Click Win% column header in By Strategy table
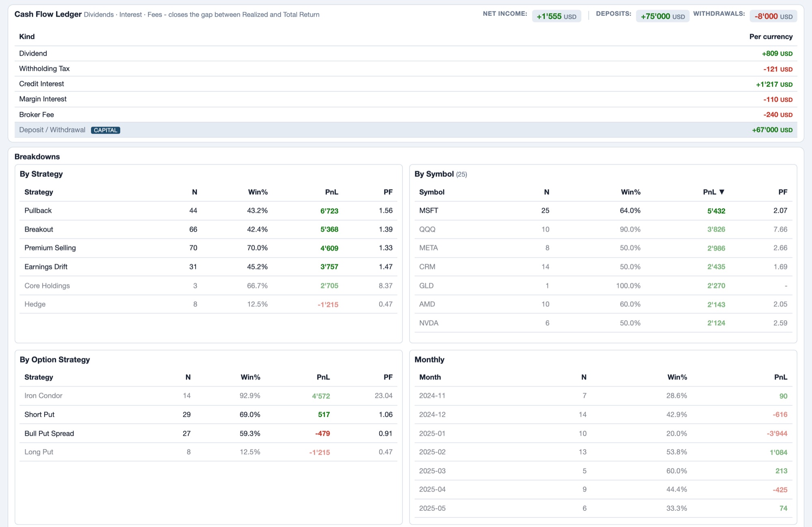This screenshot has height=527, width=812. click(258, 192)
